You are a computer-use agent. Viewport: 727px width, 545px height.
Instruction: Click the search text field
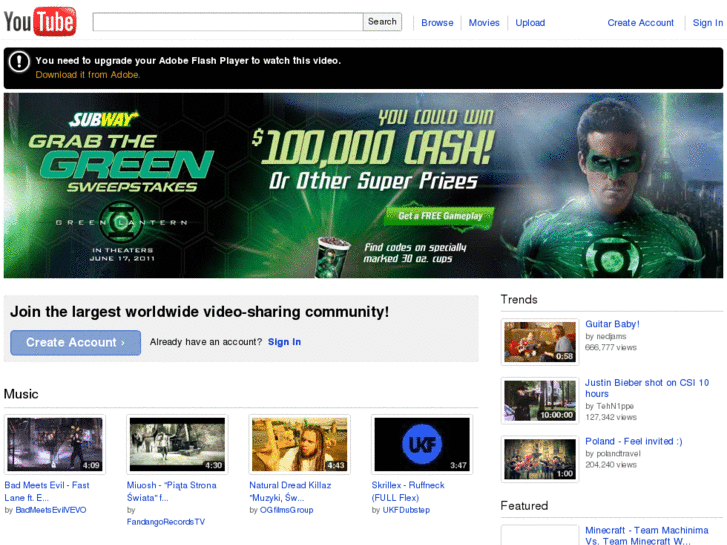pyautogui.click(x=228, y=22)
